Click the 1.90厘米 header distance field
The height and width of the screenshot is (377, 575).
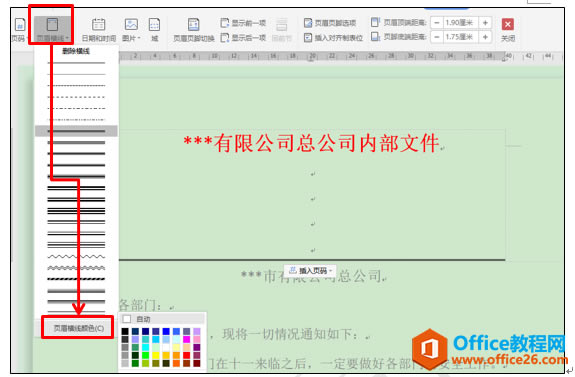461,23
